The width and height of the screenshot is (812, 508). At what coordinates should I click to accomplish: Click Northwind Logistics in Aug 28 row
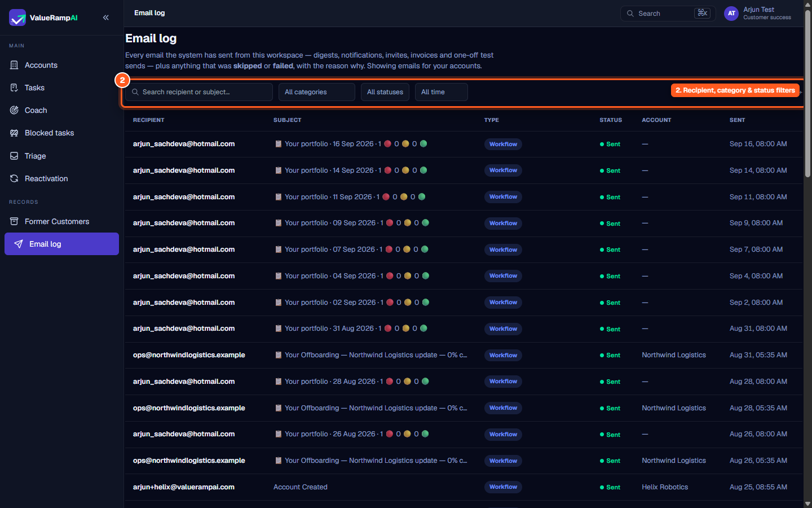pos(674,408)
